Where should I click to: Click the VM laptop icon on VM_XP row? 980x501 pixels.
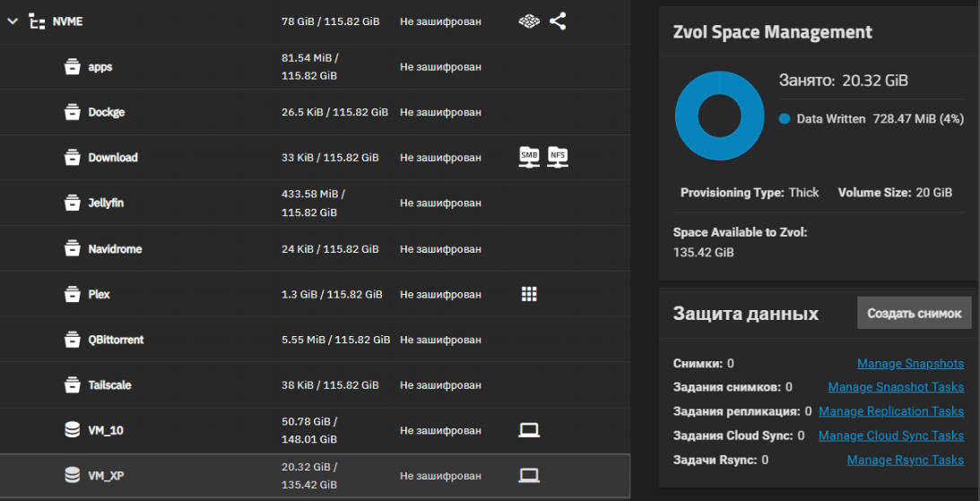pyautogui.click(x=530, y=475)
